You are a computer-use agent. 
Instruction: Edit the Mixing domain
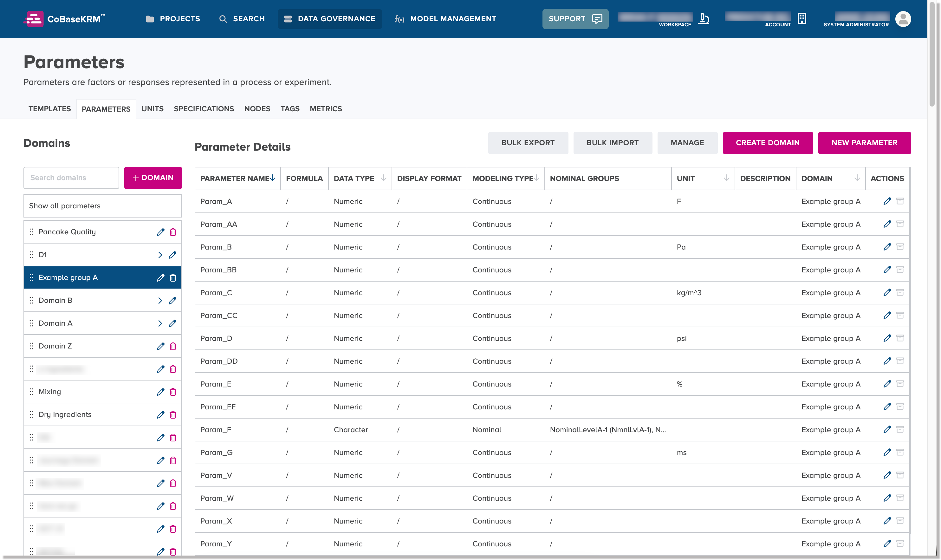coord(160,392)
